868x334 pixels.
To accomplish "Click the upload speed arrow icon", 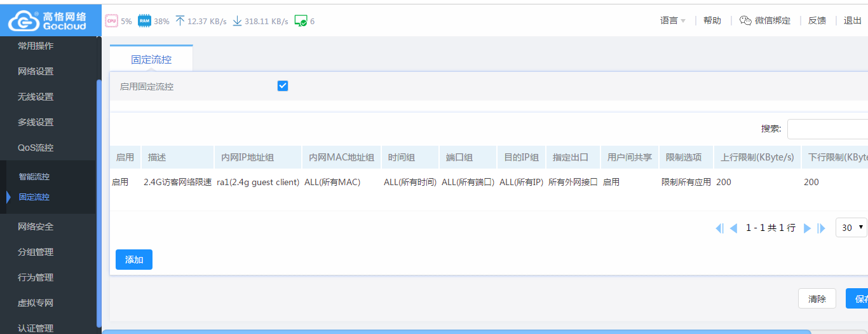I will [180, 21].
